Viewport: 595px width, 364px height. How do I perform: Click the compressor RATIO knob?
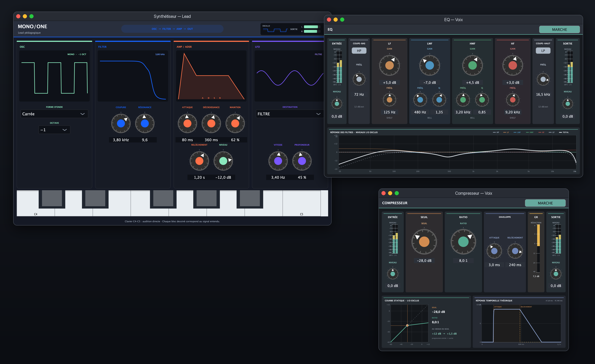(x=463, y=242)
